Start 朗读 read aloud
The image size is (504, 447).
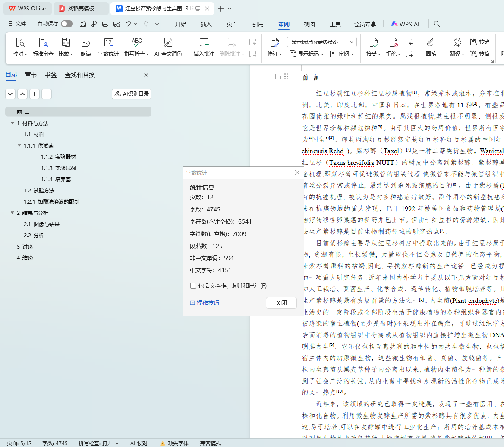(x=86, y=47)
